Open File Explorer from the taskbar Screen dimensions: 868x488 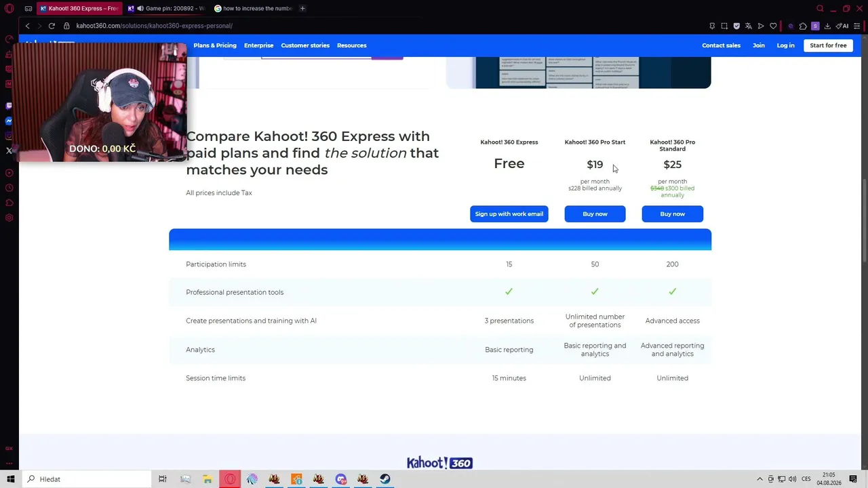[x=208, y=479]
